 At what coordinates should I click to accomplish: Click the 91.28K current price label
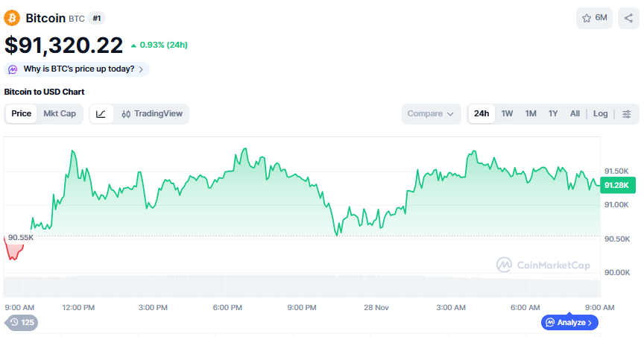tap(616, 185)
